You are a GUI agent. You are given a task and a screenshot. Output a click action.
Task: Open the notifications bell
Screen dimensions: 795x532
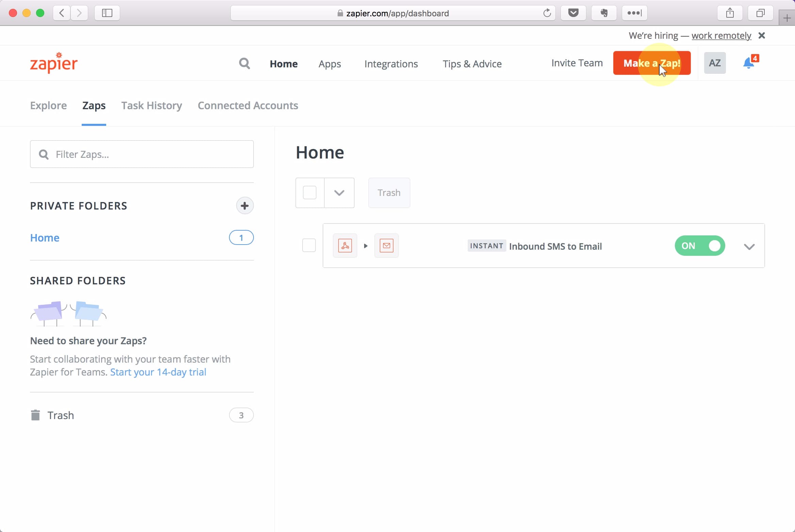coord(749,63)
